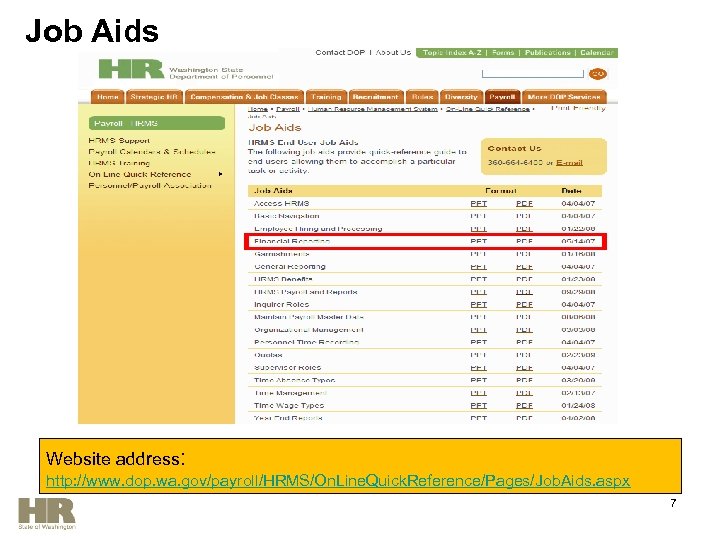Expand the On Line Quick Reference arrow
Screen dimensions: 720x540
221,174
